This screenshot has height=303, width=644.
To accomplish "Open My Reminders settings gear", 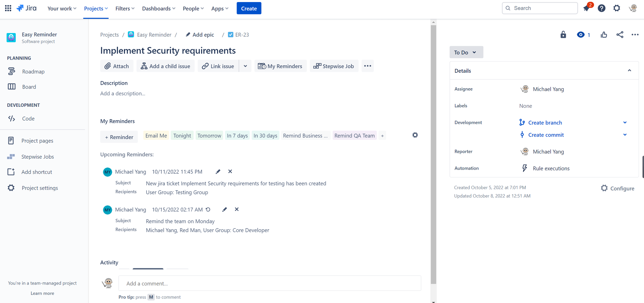I will click(x=415, y=135).
